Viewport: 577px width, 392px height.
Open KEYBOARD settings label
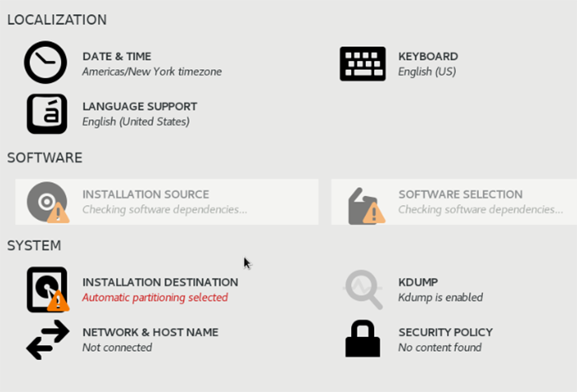pyautogui.click(x=428, y=56)
